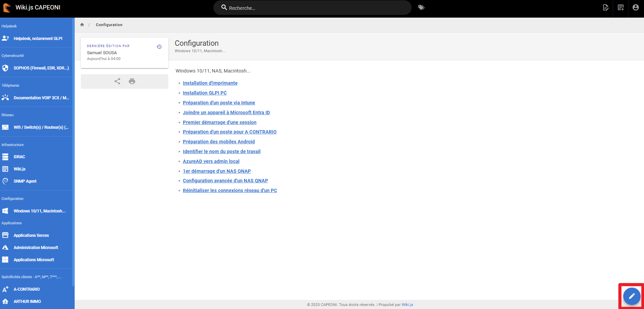644x309 pixels.
Task: Click the iDRAC server icon
Action: [5, 157]
